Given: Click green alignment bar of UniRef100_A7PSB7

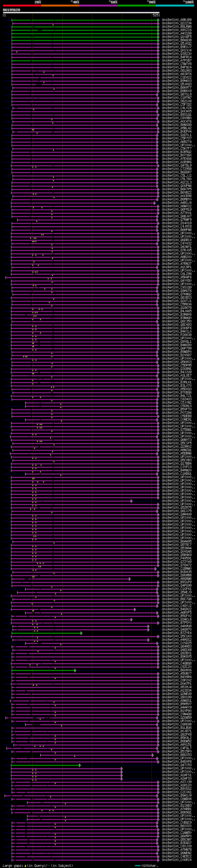Looking at the screenshot, I should click(85, 61).
